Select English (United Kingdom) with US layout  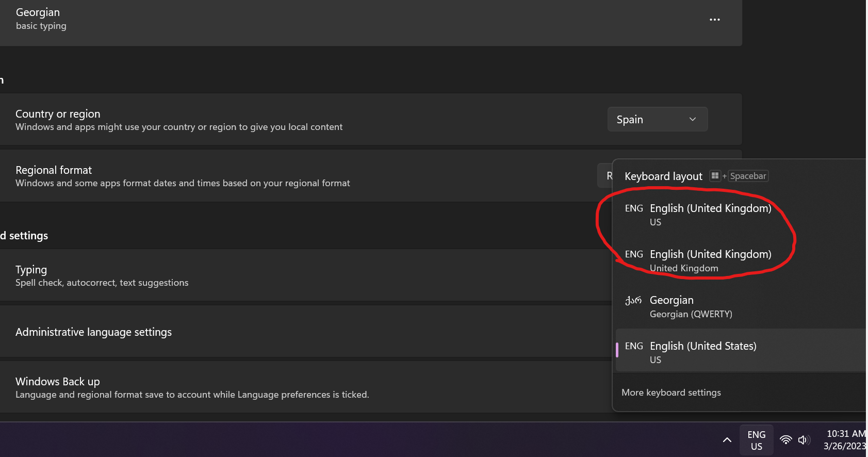point(710,215)
